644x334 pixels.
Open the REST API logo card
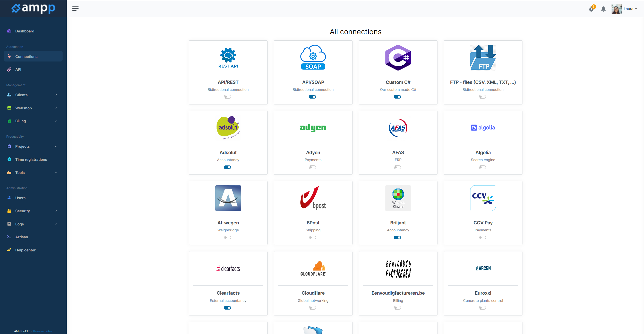pyautogui.click(x=228, y=58)
